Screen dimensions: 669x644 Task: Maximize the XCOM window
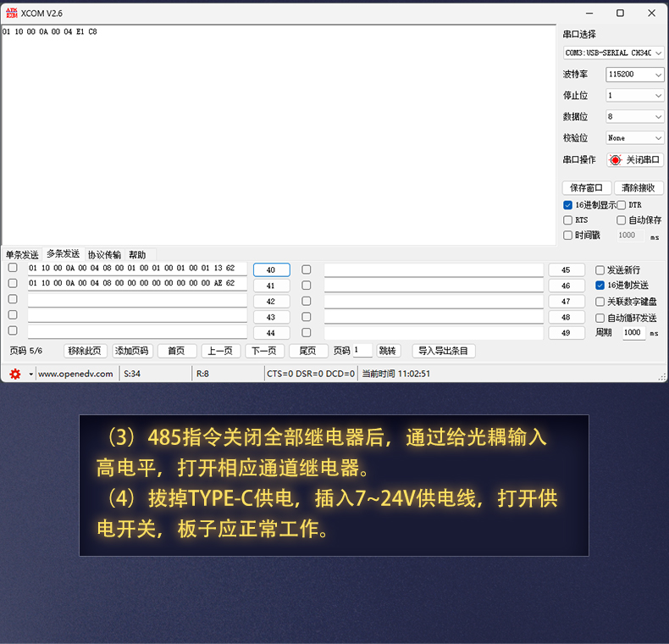(620, 13)
